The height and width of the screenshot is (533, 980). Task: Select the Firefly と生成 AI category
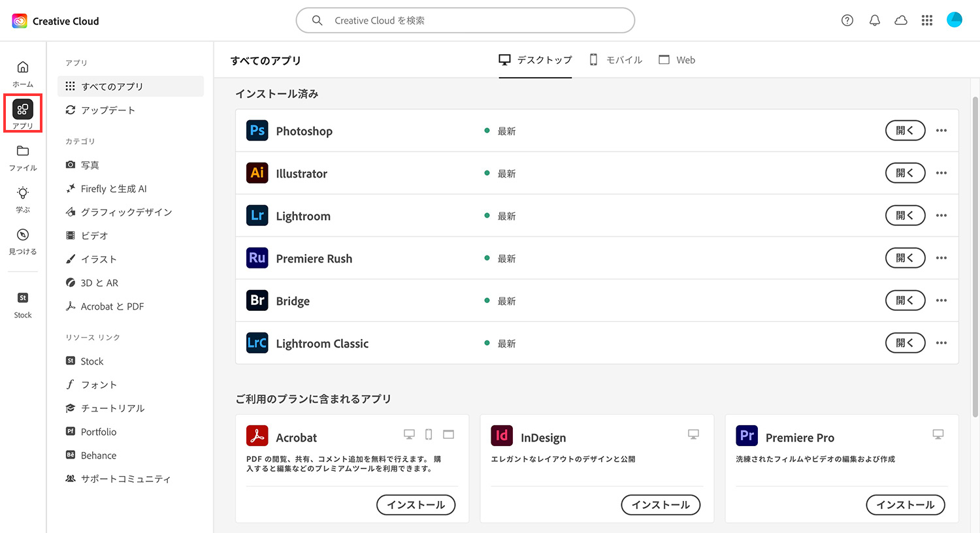tap(106, 189)
